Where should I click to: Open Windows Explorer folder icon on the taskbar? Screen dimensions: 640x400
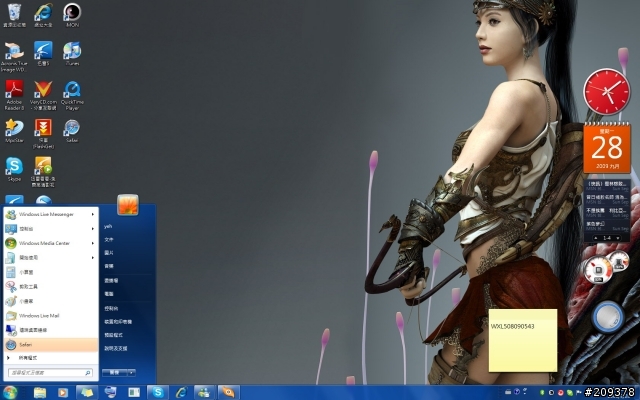[40, 393]
